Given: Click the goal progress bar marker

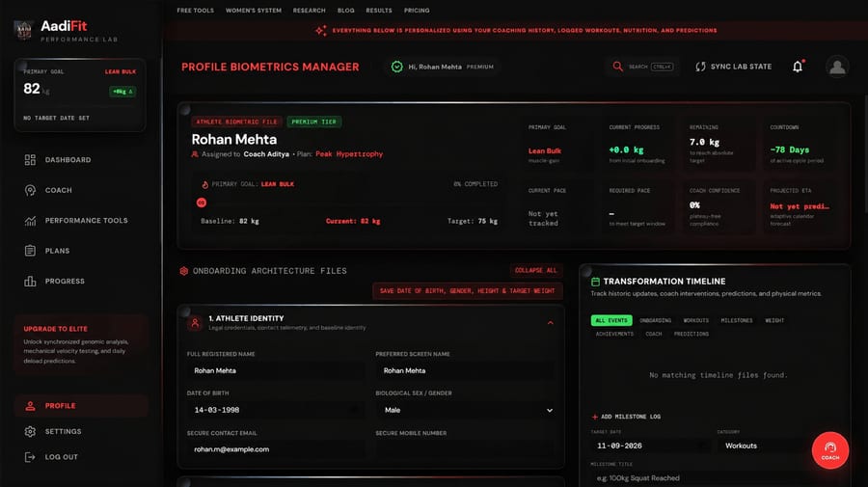Looking at the screenshot, I should [x=202, y=203].
